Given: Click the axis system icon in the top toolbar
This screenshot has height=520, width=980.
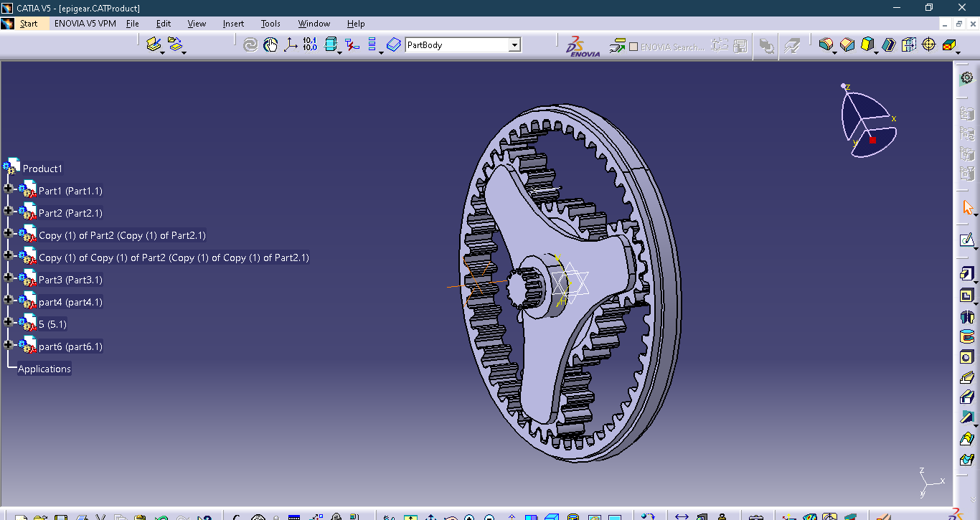Looking at the screenshot, I should tap(291, 44).
